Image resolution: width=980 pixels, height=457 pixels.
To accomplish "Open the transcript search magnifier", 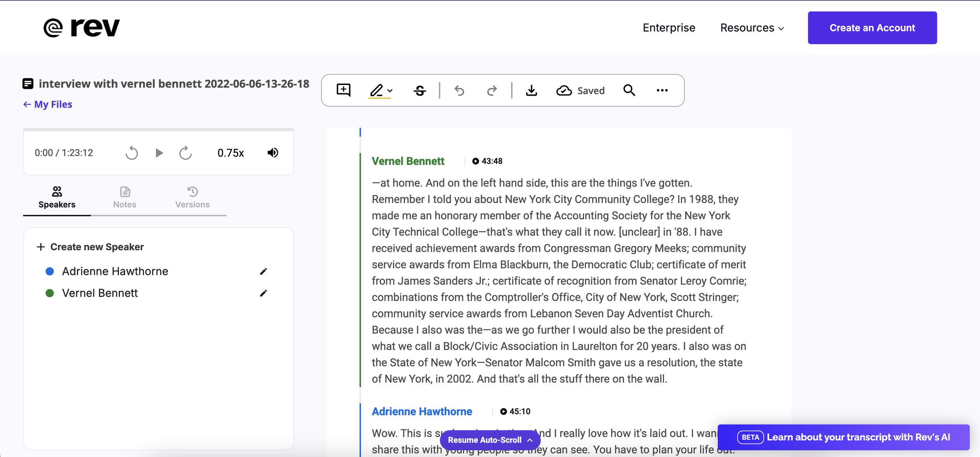I will (629, 90).
